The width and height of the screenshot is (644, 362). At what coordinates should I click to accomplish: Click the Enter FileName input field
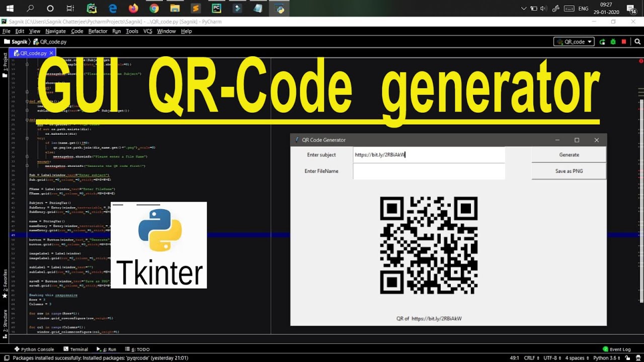(429, 171)
